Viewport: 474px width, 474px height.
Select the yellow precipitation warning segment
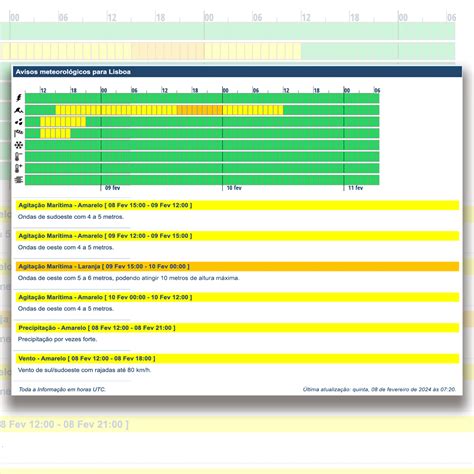click(63, 122)
